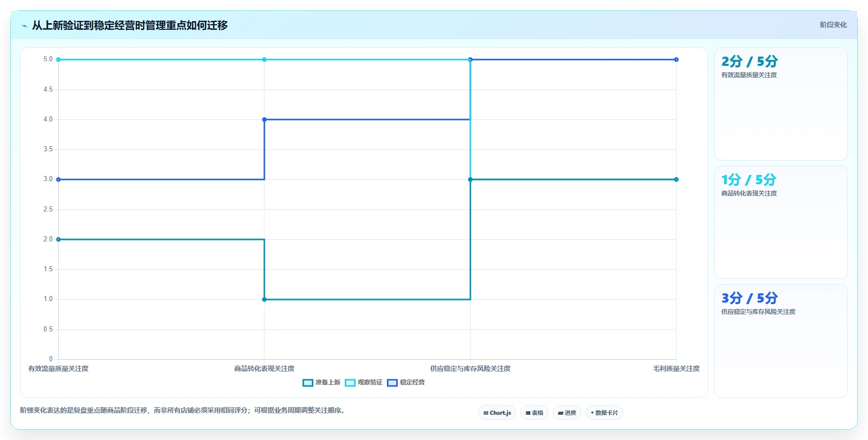Toggle the 观察验证 legend series
This screenshot has height=440, width=868.
tap(364, 382)
